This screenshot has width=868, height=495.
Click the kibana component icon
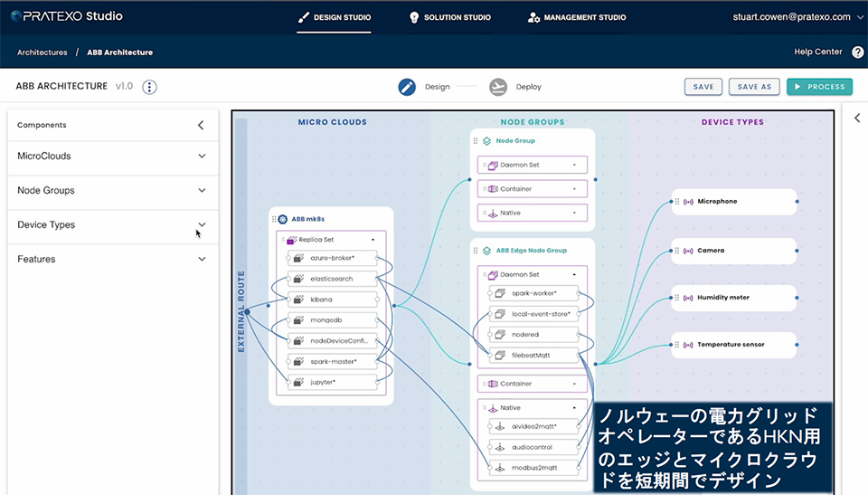click(299, 300)
